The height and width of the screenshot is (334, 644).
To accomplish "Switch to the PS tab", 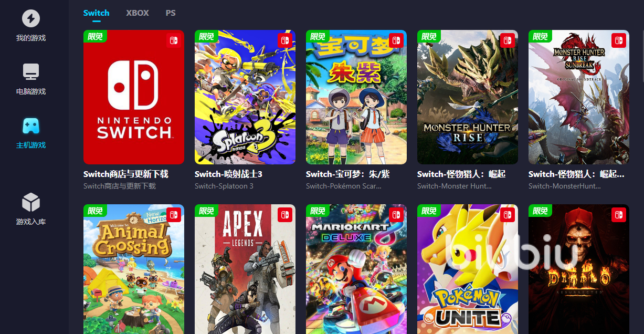I will click(171, 13).
